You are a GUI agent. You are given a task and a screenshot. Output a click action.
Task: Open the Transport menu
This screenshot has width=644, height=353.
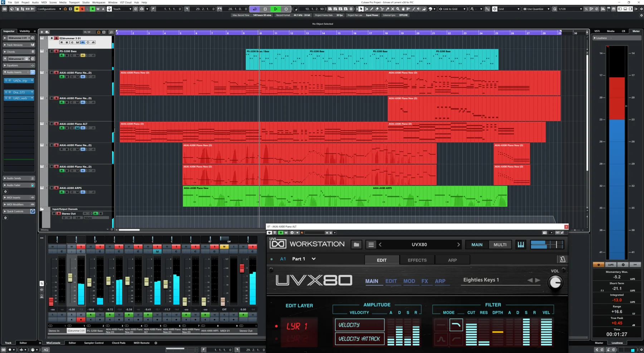(74, 2)
